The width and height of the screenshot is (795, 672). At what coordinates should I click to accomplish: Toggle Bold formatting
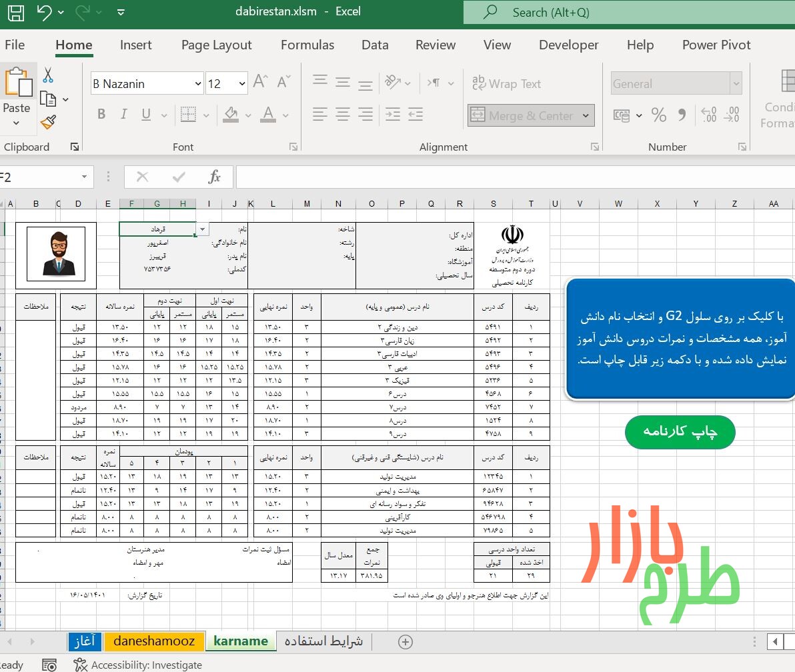(x=101, y=115)
